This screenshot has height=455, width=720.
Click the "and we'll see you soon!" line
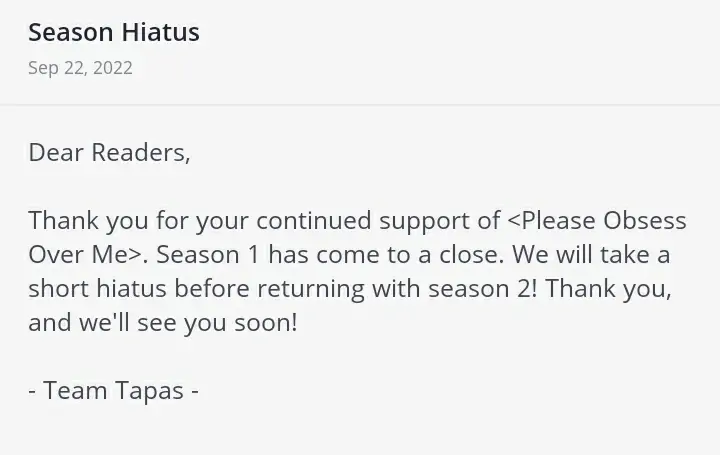pos(163,322)
